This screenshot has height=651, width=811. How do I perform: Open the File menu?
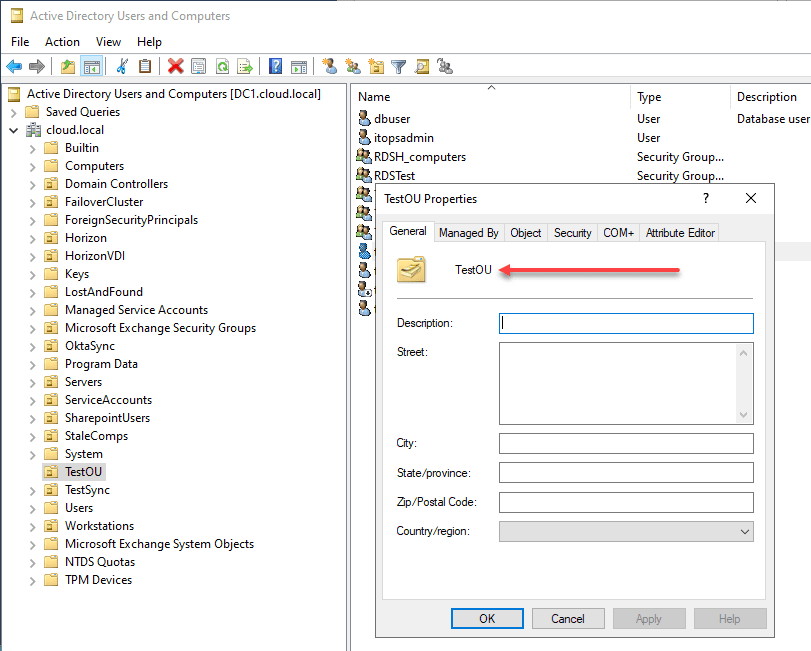[x=20, y=42]
